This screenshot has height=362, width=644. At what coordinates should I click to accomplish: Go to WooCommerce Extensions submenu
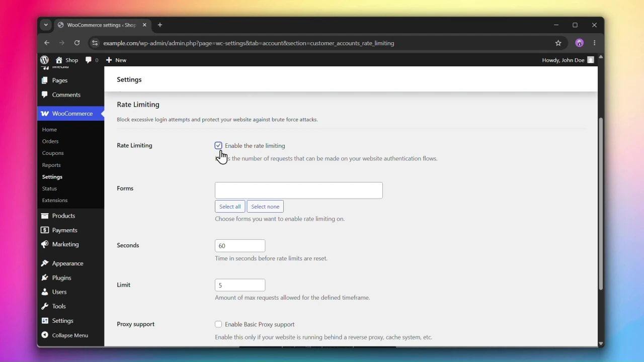click(55, 201)
